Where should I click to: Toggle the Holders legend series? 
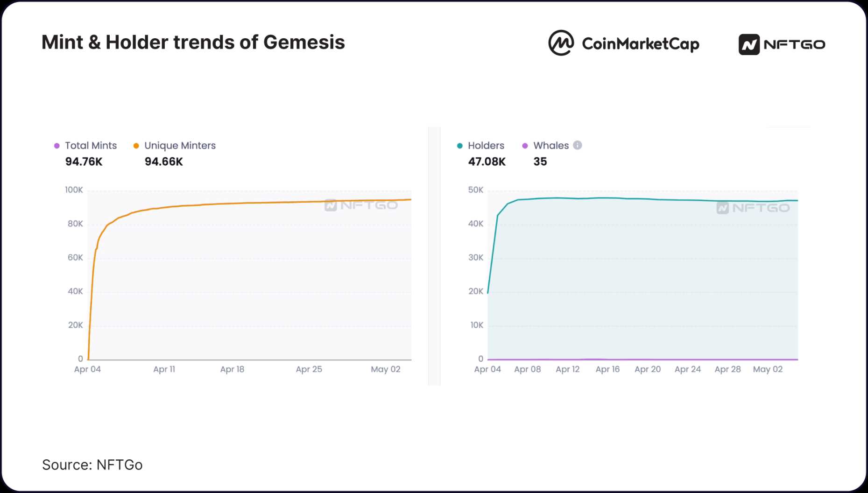[486, 146]
